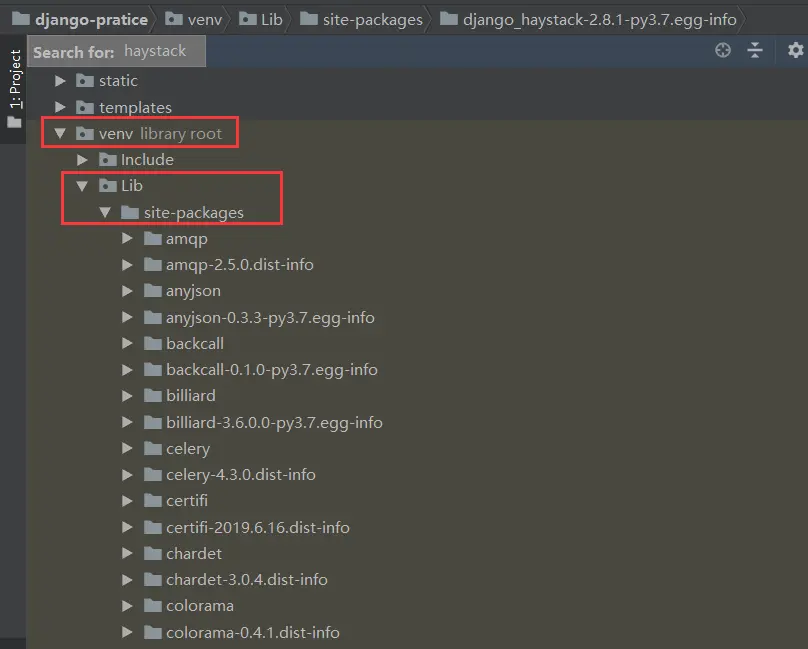Select amqp-2.5.0.dist-info label
Screen dimensions: 808x649
tap(240, 265)
